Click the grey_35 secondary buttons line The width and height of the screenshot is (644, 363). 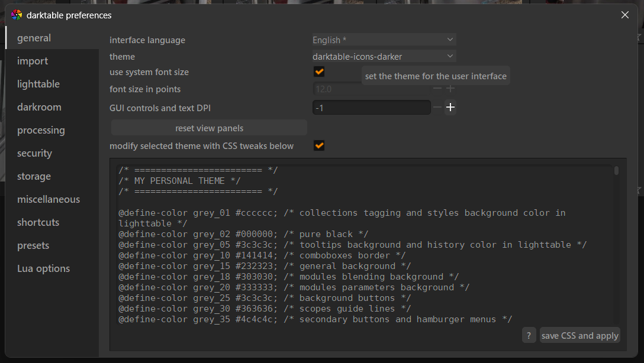(x=315, y=319)
